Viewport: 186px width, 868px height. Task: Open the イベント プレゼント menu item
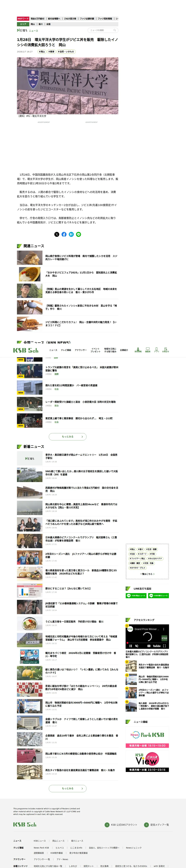95,350
